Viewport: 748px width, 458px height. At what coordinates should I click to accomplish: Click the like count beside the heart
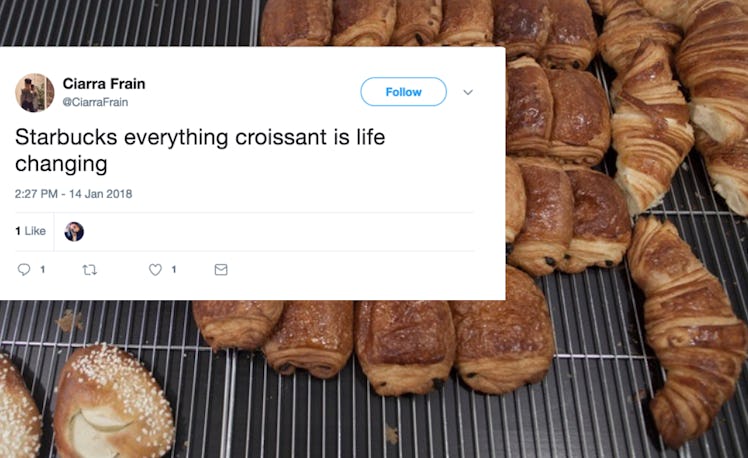[174, 270]
